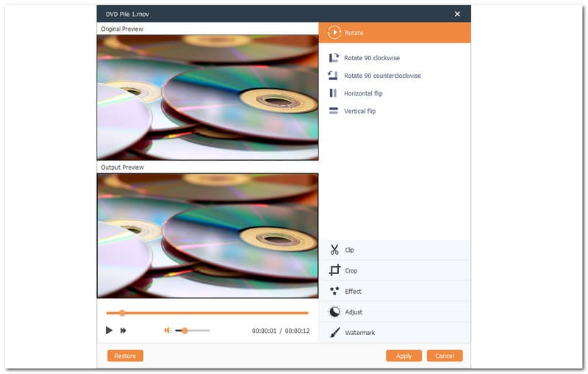This screenshot has height=374, width=588.
Task: Click the Crop tool icon
Action: point(334,270)
